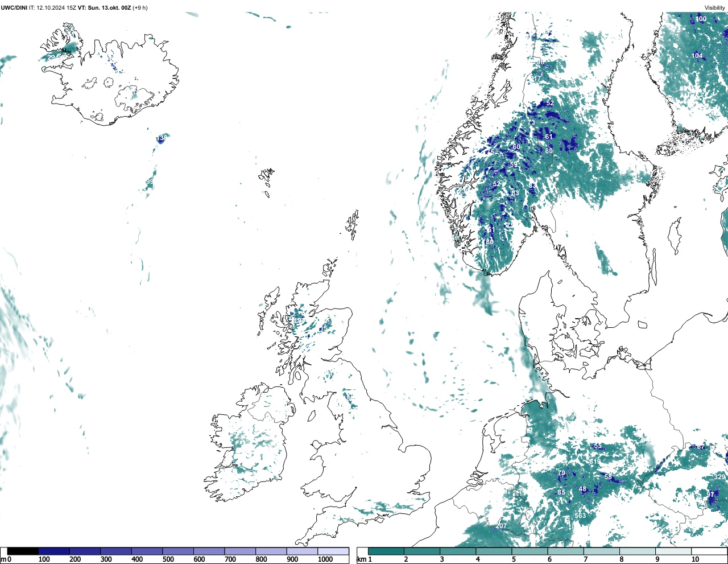The height and width of the screenshot is (564, 728).
Task: Select the 400–500 m legend color block
Action: pos(147,551)
